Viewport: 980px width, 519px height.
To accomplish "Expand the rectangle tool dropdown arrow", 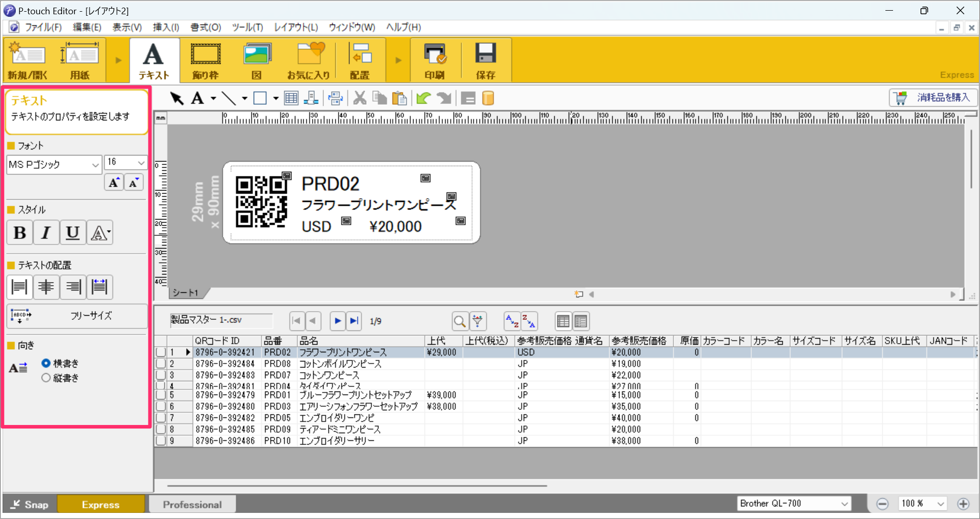I will [276, 98].
